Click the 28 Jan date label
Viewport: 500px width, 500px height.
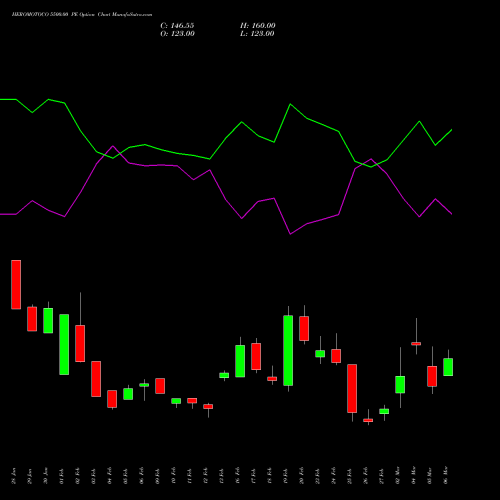14,476
